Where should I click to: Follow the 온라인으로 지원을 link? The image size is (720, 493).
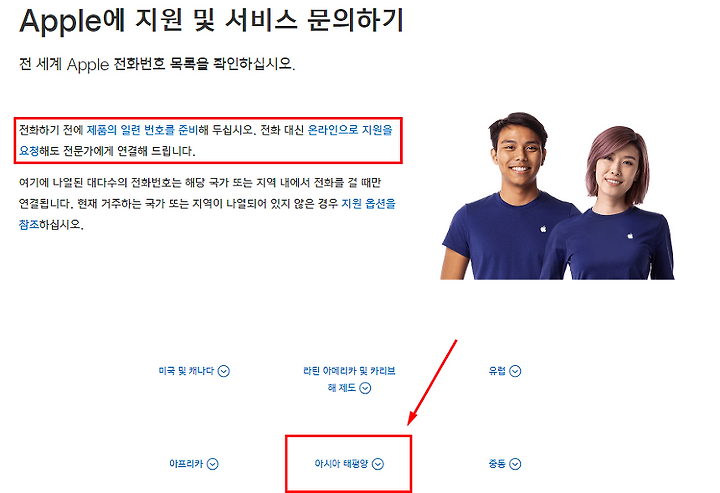pos(350,130)
